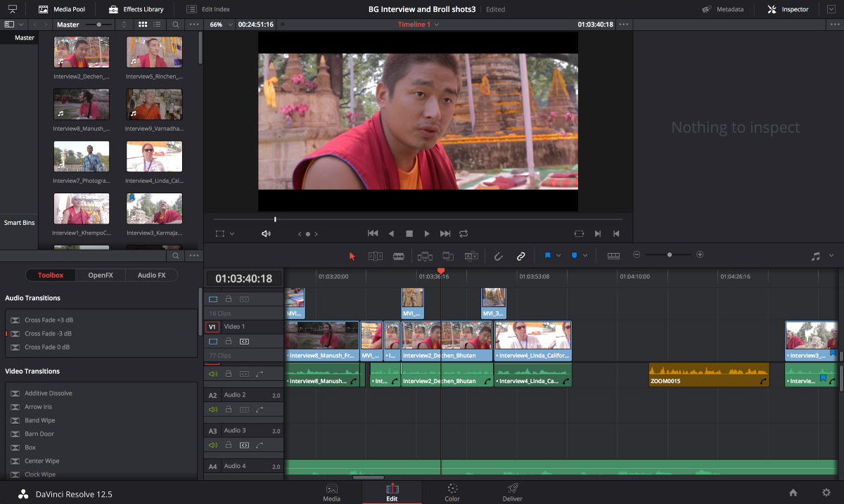Expand the Timeline 1 name dropdown
This screenshot has width=844, height=504.
point(436,25)
